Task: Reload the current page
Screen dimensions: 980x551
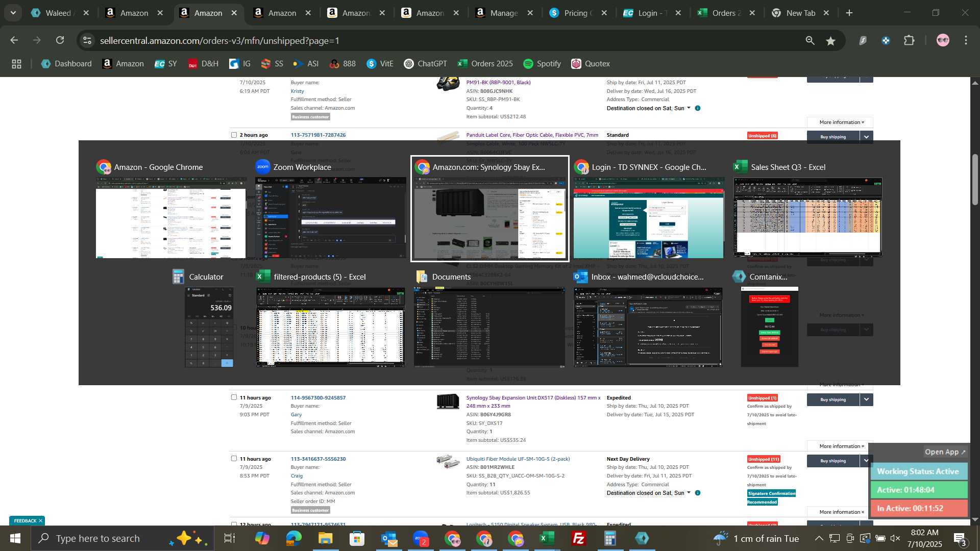Action: [x=60, y=40]
